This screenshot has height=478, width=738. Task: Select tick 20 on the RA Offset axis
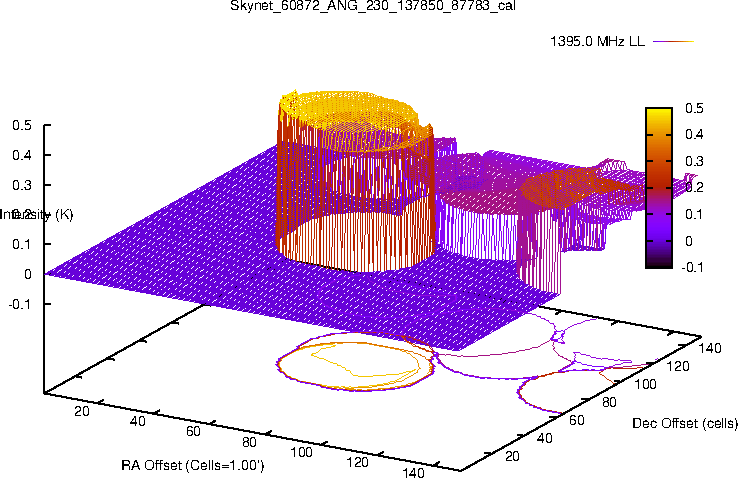tap(82, 411)
